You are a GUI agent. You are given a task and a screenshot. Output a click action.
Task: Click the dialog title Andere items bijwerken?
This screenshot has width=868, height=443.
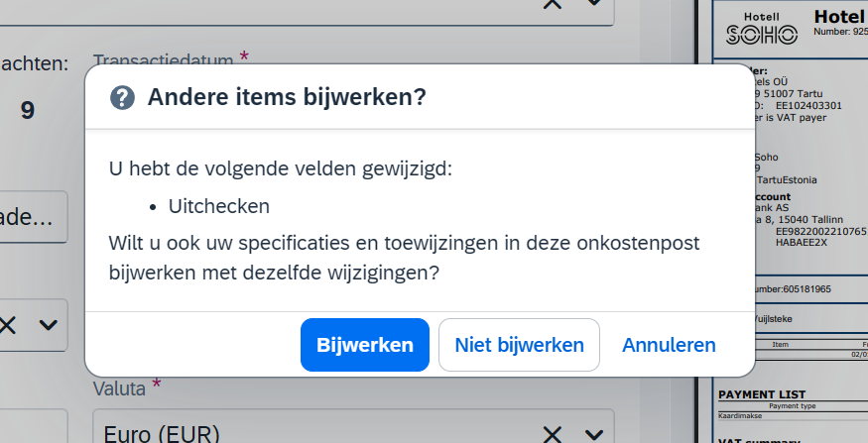pos(287,97)
